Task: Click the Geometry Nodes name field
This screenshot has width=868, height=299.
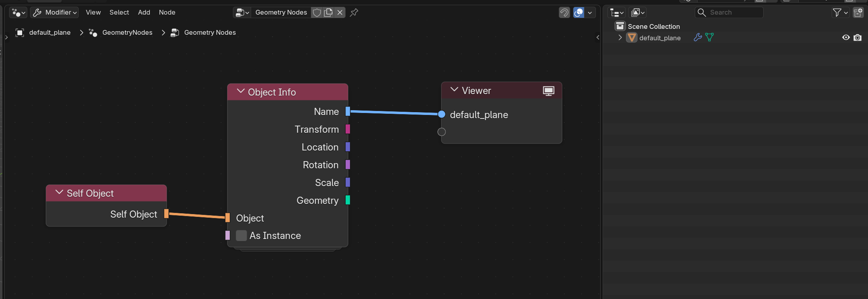Action: (281, 13)
